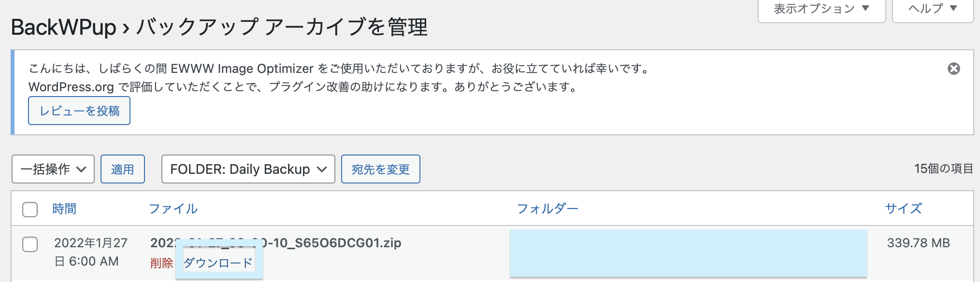This screenshot has width=980, height=282.
Task: Click the レビューを投稿 button
Action: (79, 111)
